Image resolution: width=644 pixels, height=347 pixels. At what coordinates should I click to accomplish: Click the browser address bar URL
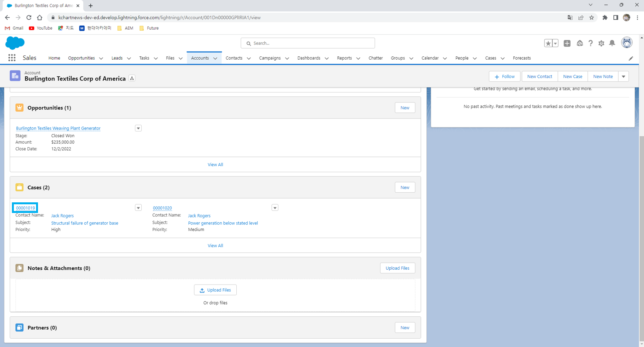tap(159, 17)
